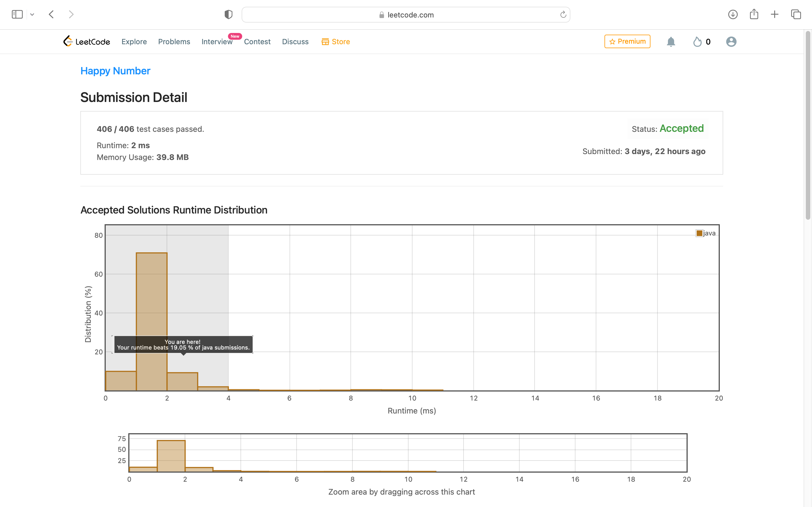This screenshot has width=812, height=507.
Task: Click the LeetCode logo icon
Action: (68, 41)
